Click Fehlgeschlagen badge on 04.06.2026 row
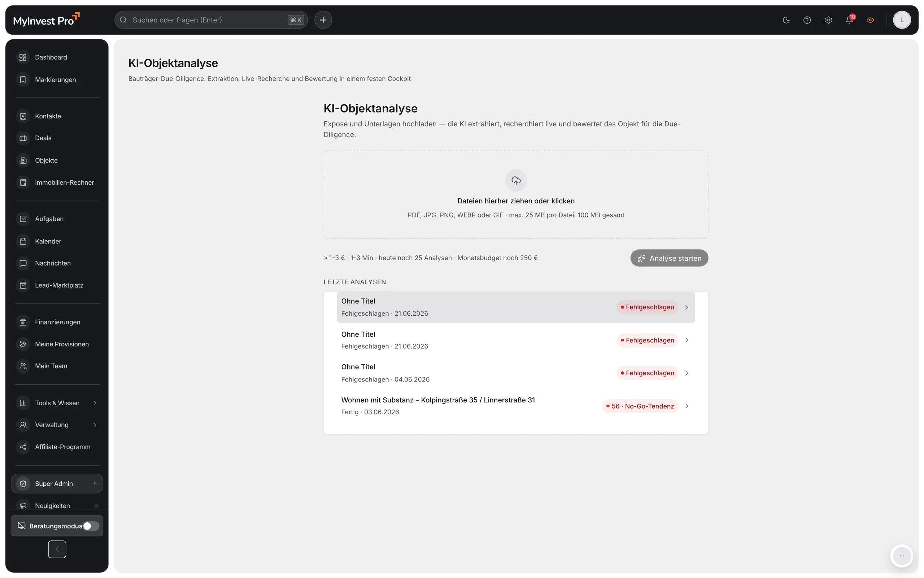The image size is (924, 578). click(x=647, y=373)
